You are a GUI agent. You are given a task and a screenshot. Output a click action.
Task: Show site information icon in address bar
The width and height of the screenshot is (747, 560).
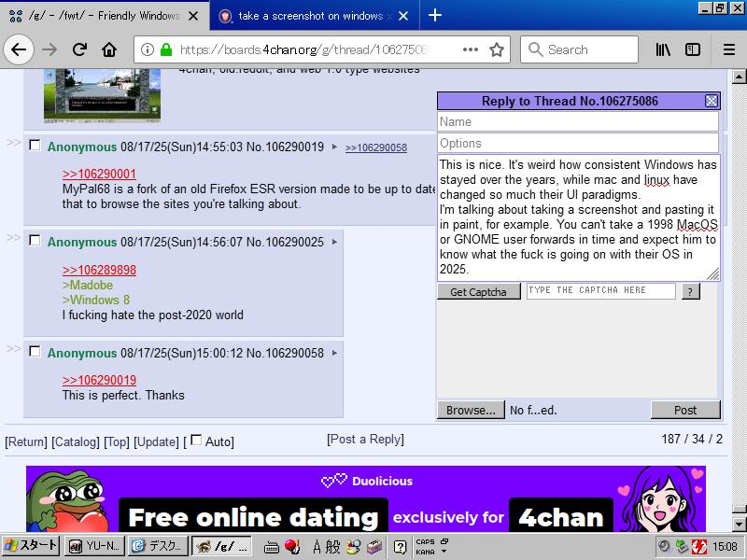[148, 49]
